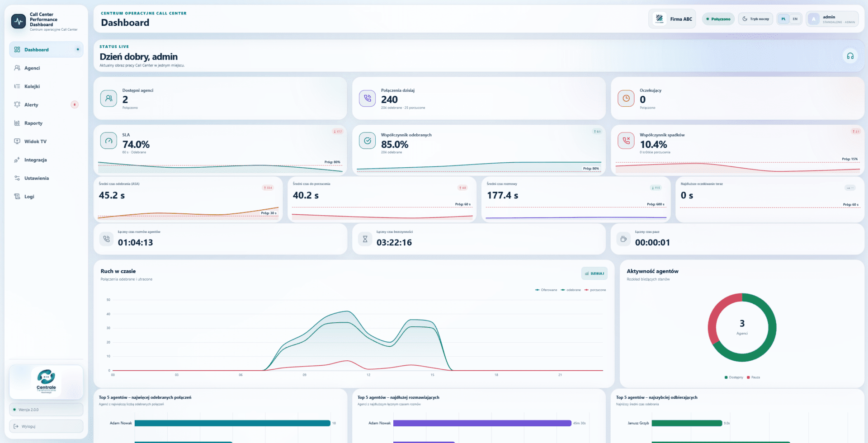Click the headset icon in status banner
The width and height of the screenshot is (868, 443).
pyautogui.click(x=850, y=56)
